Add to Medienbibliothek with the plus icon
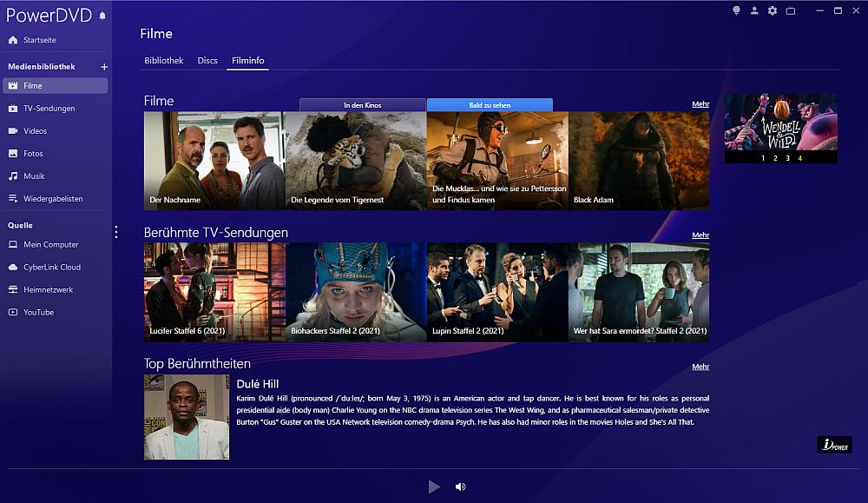 click(104, 67)
